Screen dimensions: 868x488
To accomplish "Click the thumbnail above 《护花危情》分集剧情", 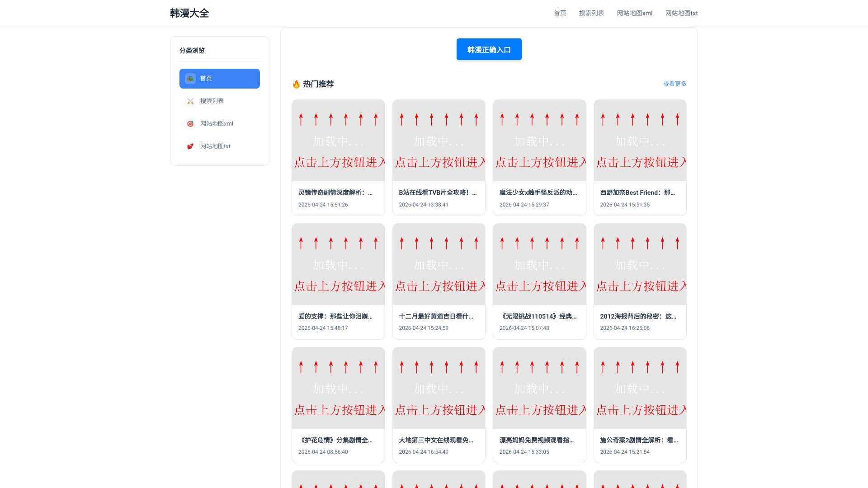I will point(338,388).
